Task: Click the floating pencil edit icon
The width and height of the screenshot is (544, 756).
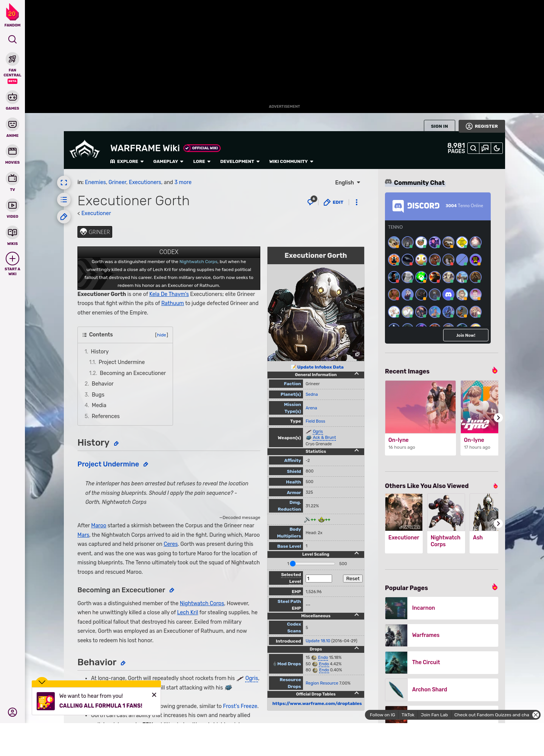Action: (64, 217)
